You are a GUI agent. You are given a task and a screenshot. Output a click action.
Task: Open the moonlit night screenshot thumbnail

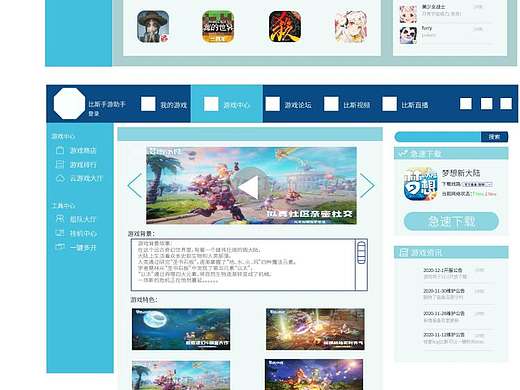181,329
